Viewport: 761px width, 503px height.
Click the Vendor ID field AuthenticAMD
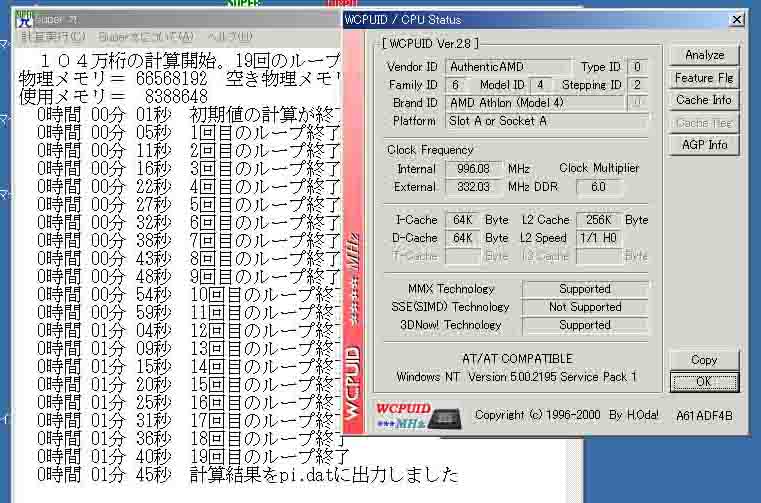pos(508,67)
